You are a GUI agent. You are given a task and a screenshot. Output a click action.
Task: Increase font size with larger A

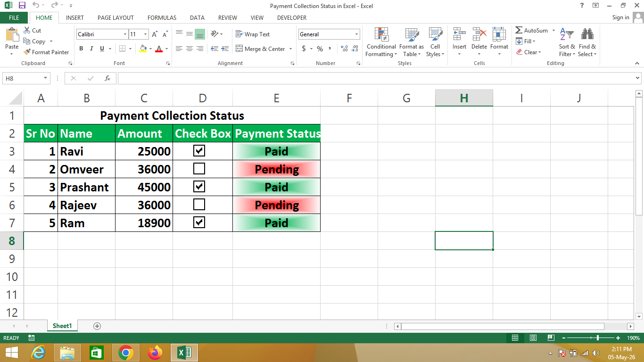click(x=155, y=34)
